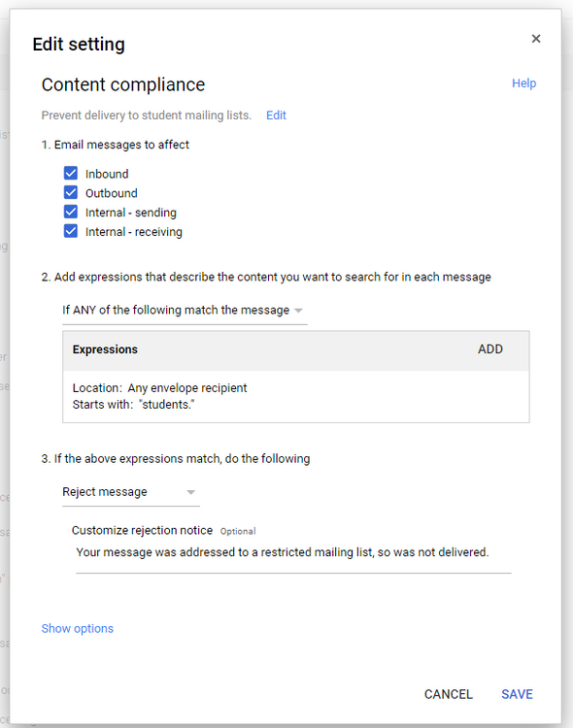Click ADD in the Expressions header
The image size is (573, 728).
pos(490,349)
